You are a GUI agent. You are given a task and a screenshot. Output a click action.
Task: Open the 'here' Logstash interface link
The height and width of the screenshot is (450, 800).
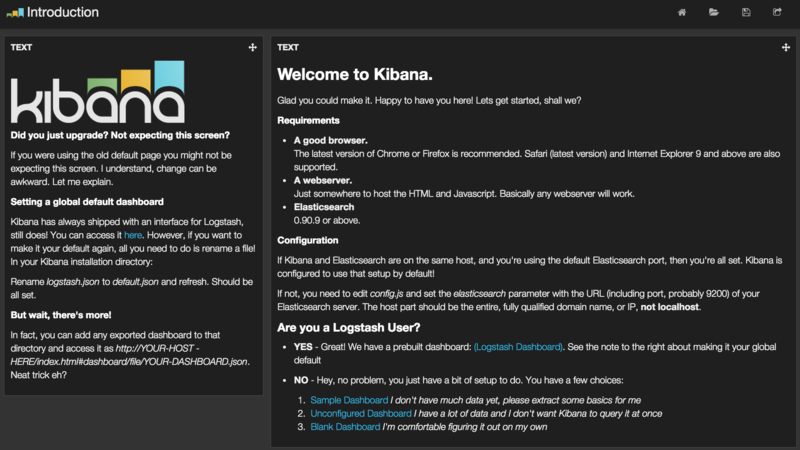[133, 235]
